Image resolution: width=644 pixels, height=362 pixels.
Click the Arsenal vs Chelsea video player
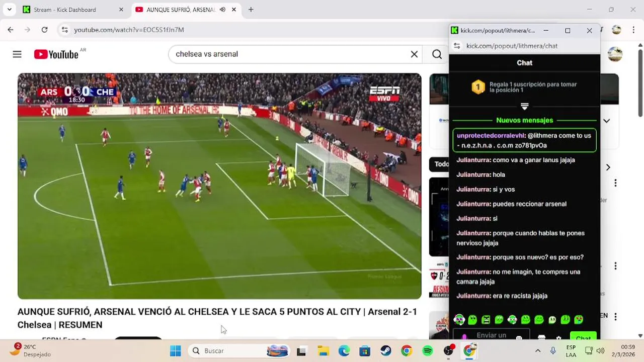[x=219, y=186]
